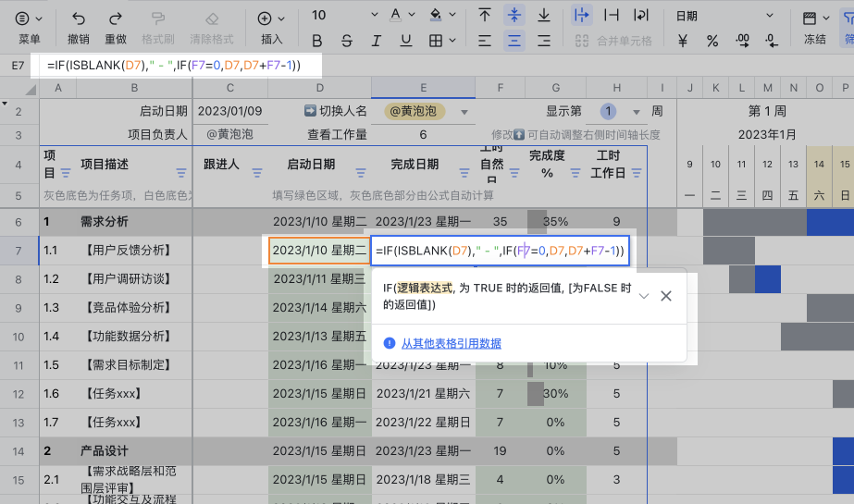Align cell content to top
The width and height of the screenshot is (854, 504).
[x=485, y=15]
